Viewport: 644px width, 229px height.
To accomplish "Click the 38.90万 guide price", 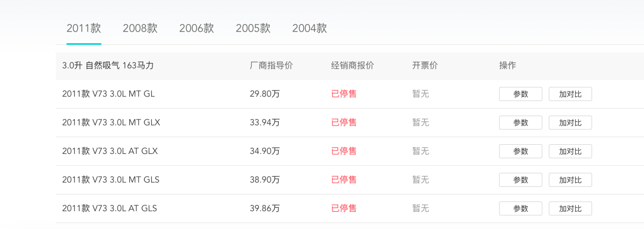I will pyautogui.click(x=265, y=179).
